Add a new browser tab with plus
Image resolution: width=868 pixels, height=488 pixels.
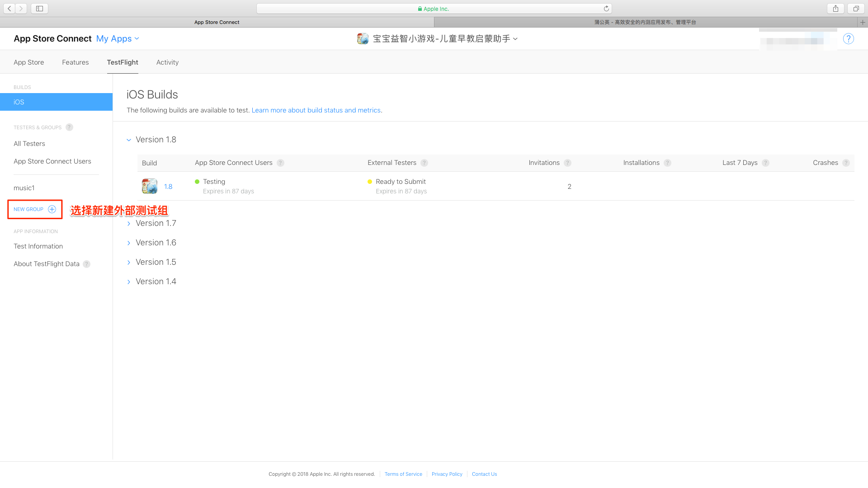pos(863,22)
